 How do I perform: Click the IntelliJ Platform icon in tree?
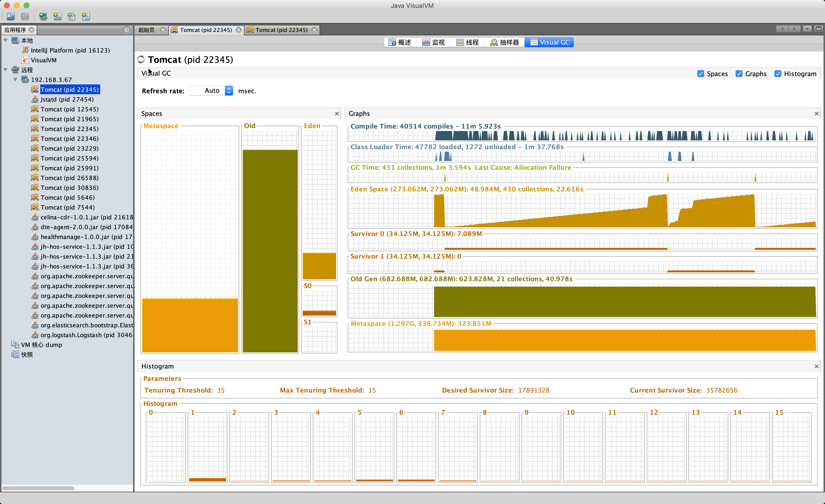coord(25,50)
